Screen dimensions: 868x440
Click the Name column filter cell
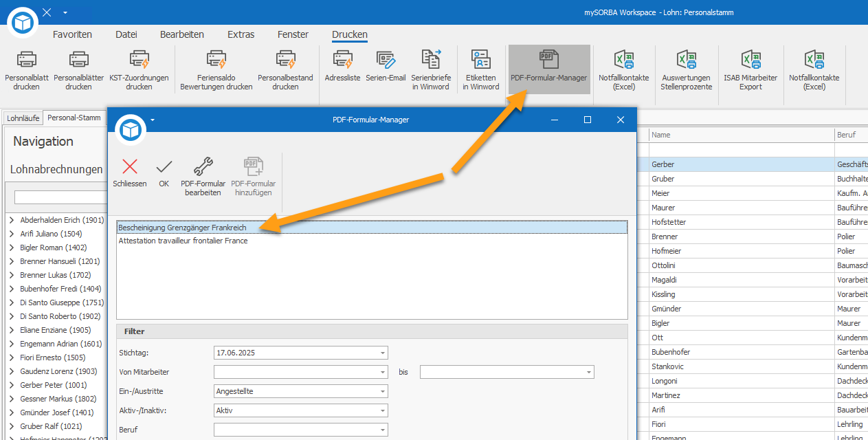point(742,149)
